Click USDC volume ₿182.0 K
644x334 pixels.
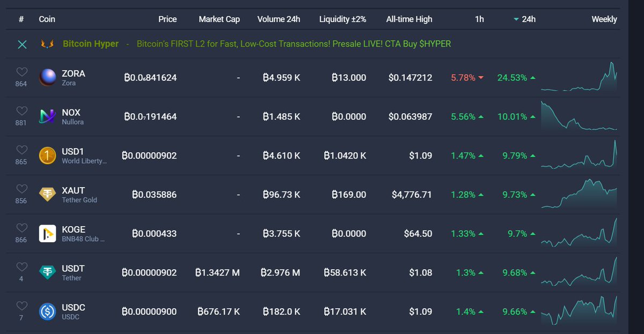[x=281, y=311]
